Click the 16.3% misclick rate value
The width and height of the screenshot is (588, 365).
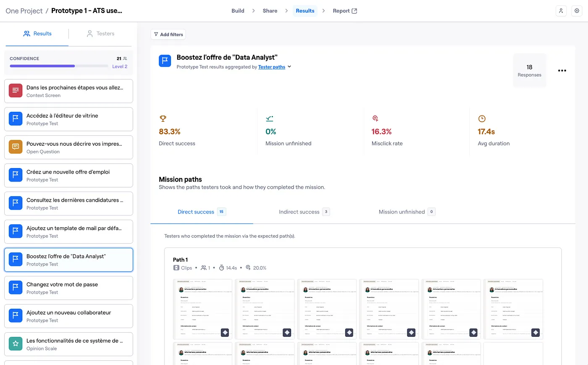[x=381, y=131]
